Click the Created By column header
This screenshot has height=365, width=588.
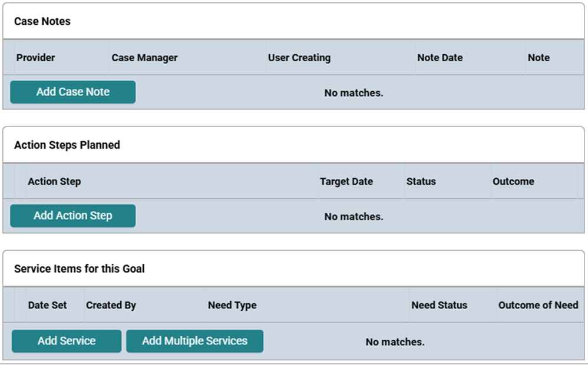111,305
